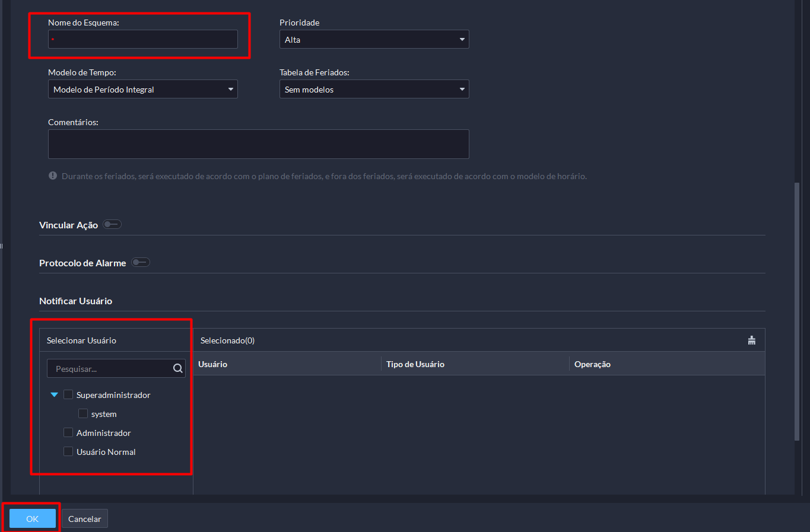The width and height of the screenshot is (810, 532).
Task: Expand the Tabela de Feriados dropdown
Action: click(x=374, y=90)
